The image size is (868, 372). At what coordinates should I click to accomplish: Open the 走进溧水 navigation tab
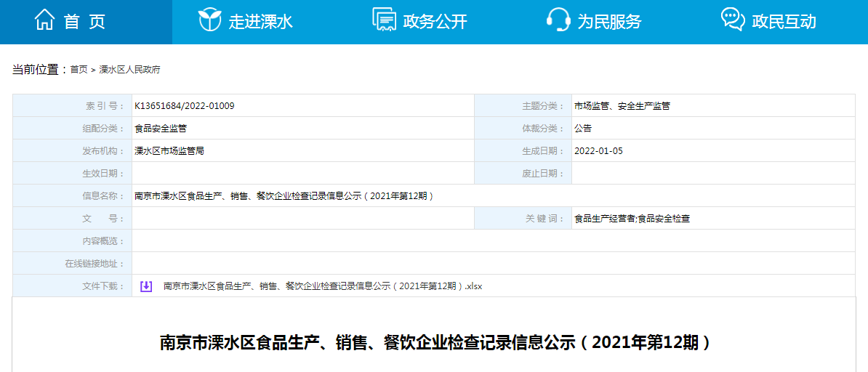click(260, 22)
